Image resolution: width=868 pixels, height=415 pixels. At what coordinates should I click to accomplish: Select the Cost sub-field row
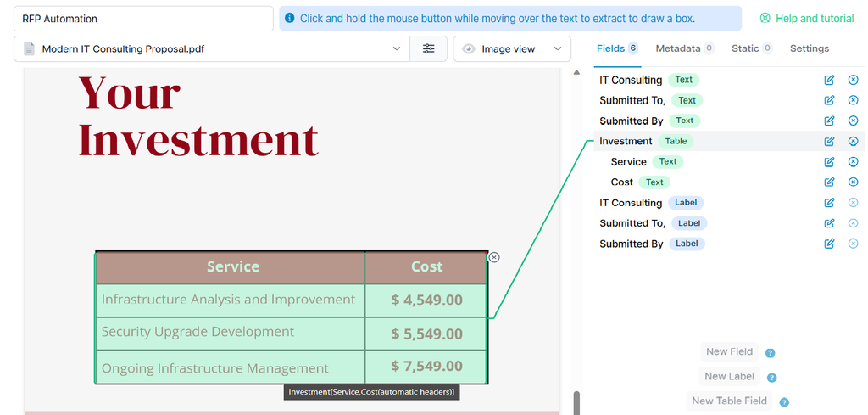tap(729, 182)
